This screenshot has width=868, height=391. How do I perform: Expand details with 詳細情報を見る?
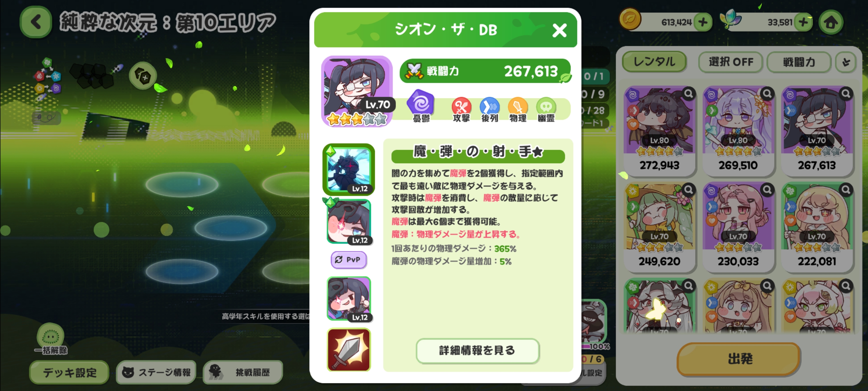coord(478,351)
